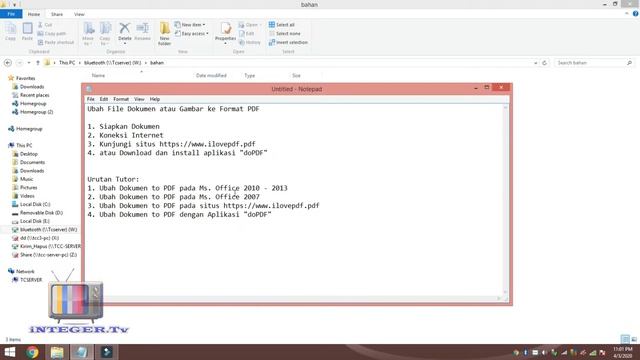Open recent locations dropdown arrow
The image size is (640, 360).
tap(29, 63)
